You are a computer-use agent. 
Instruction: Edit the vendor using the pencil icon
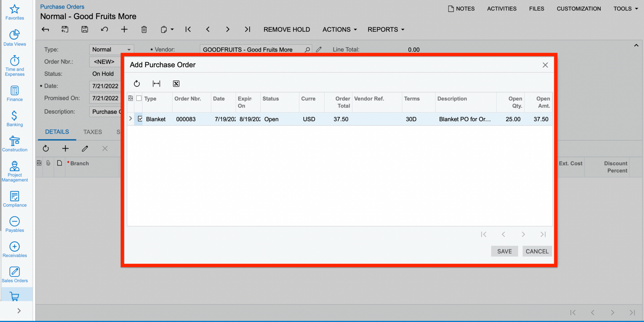coord(319,49)
